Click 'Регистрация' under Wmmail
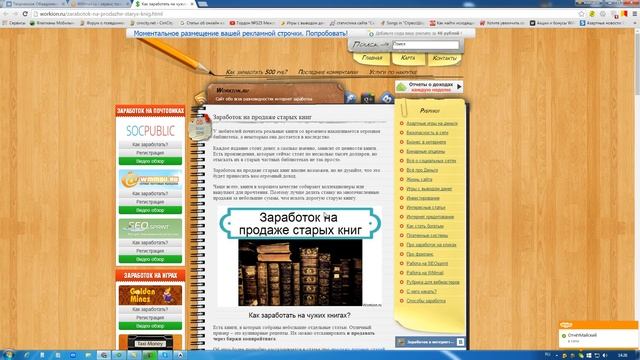The image size is (640, 360). pyautogui.click(x=150, y=202)
